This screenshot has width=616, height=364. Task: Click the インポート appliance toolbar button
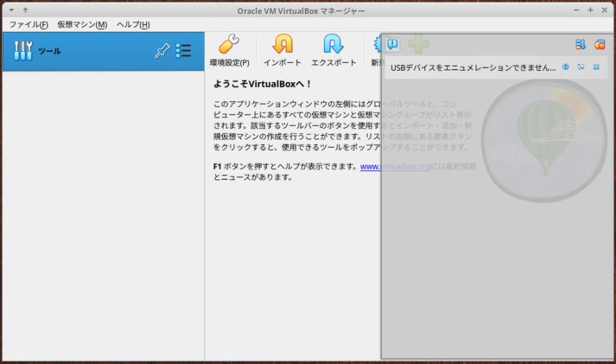pos(282,50)
